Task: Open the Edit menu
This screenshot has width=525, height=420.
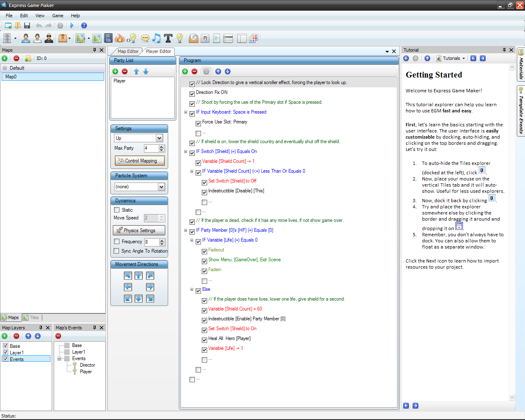Action: [24, 16]
